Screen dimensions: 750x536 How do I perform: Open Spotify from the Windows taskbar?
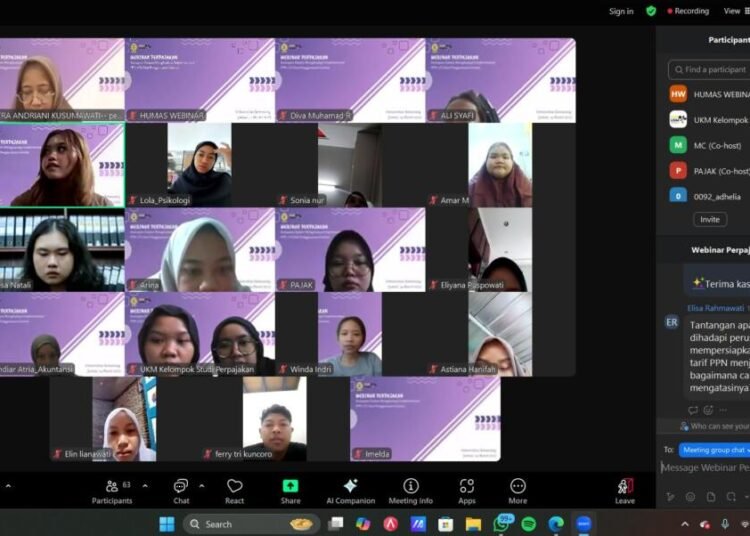[528, 524]
